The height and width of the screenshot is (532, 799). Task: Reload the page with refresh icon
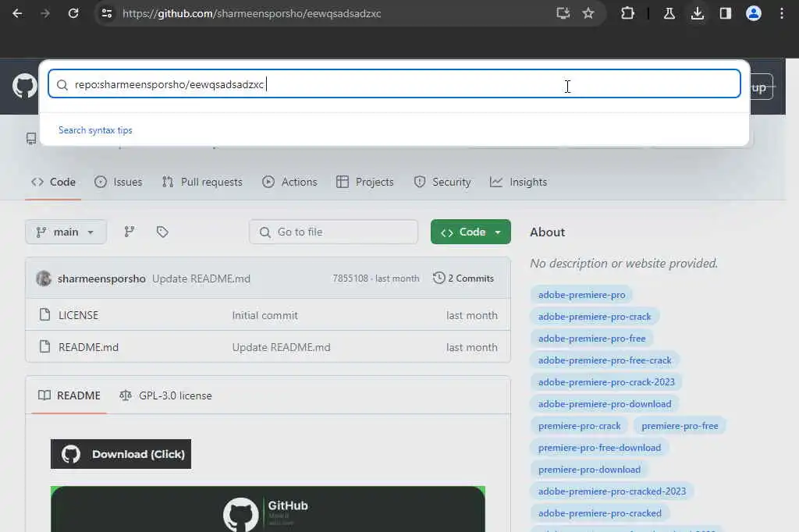tap(73, 13)
